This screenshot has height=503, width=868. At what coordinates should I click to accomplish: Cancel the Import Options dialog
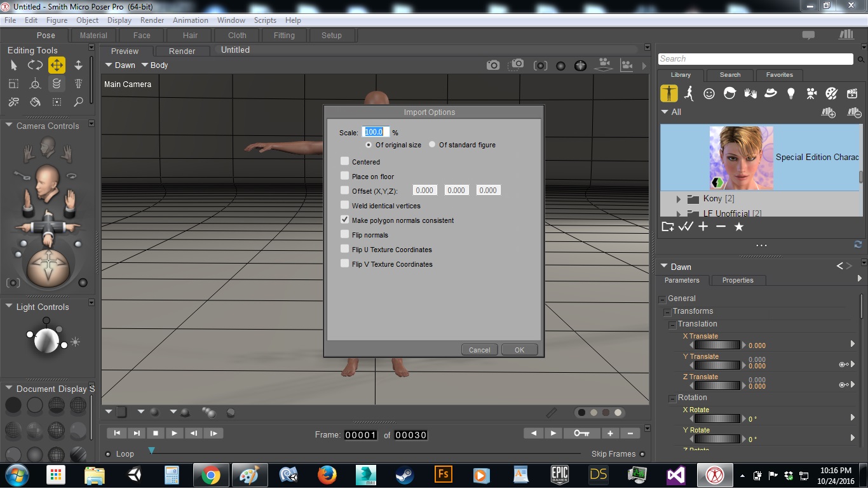(479, 350)
